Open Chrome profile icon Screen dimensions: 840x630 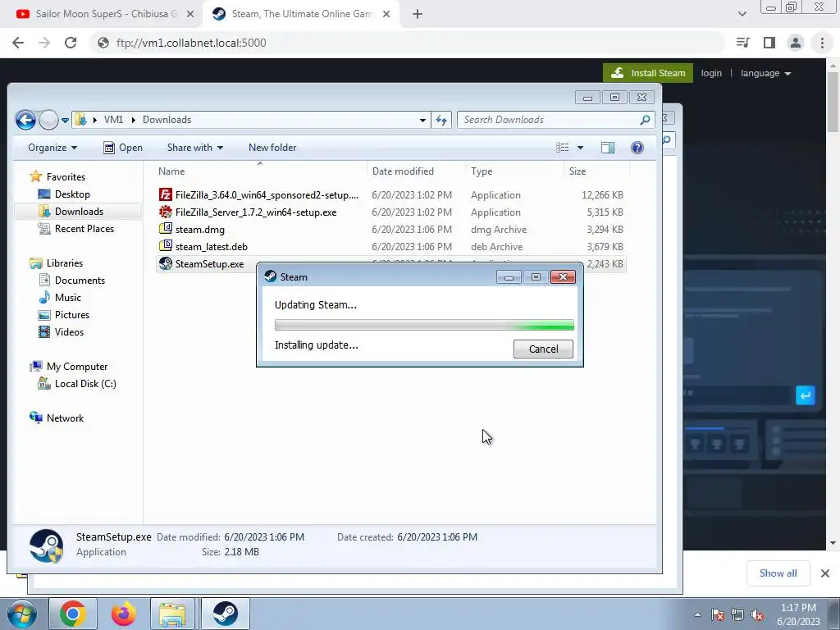[x=796, y=43]
